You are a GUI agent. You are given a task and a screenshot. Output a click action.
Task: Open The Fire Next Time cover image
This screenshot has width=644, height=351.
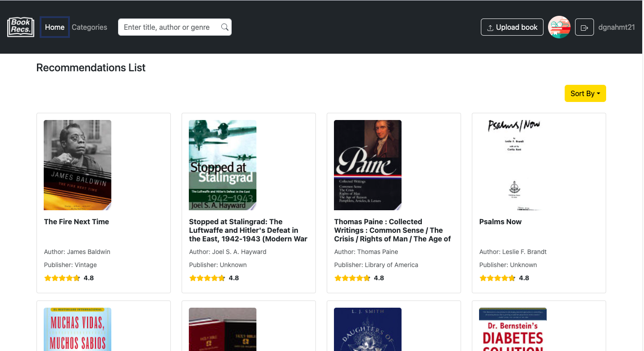(78, 165)
